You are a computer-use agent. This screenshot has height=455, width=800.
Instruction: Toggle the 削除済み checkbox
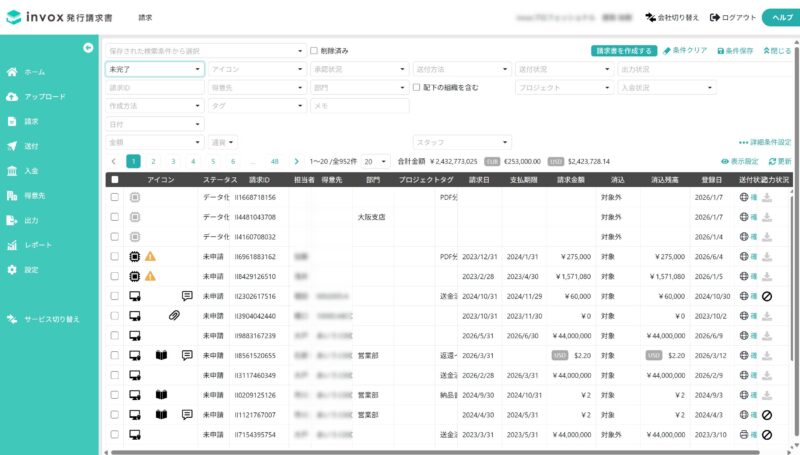click(314, 50)
